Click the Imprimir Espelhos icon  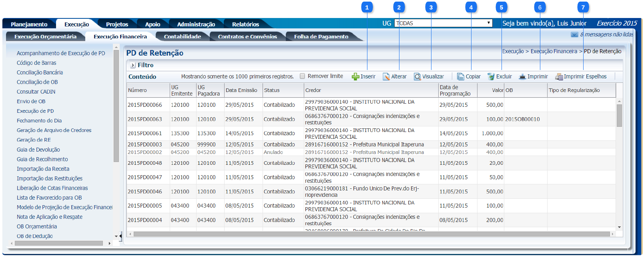click(559, 77)
